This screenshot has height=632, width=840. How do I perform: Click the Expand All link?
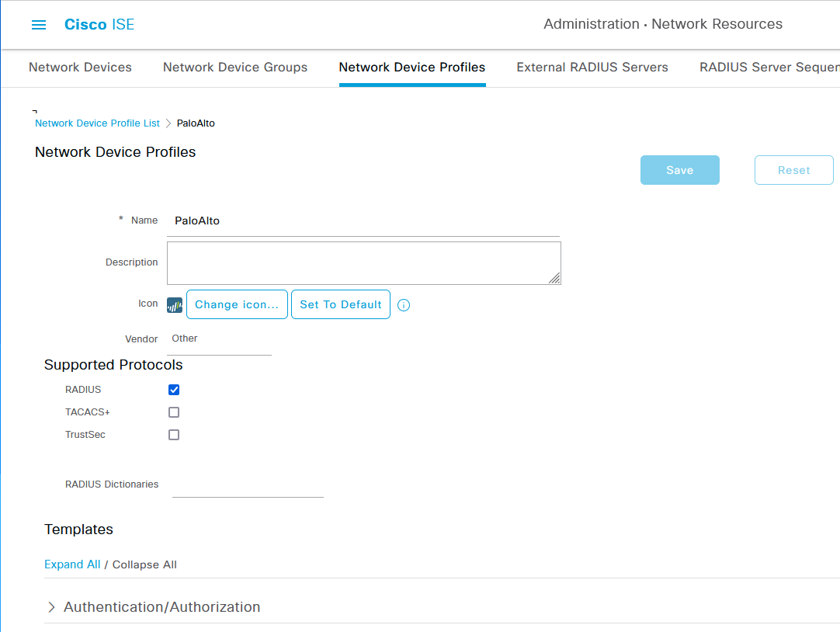72,564
